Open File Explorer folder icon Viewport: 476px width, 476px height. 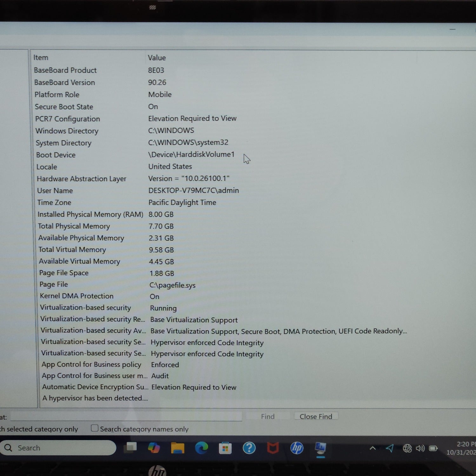[177, 448]
